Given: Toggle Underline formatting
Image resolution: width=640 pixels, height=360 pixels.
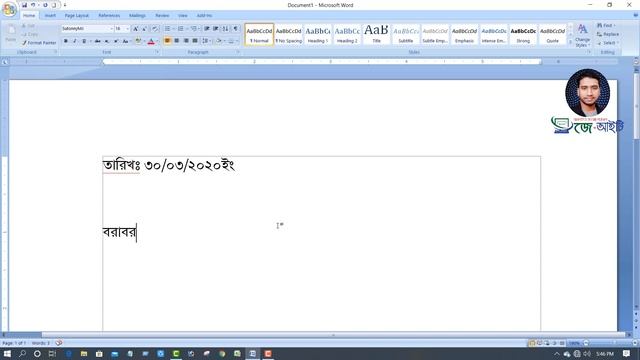Looking at the screenshot, I should [84, 41].
